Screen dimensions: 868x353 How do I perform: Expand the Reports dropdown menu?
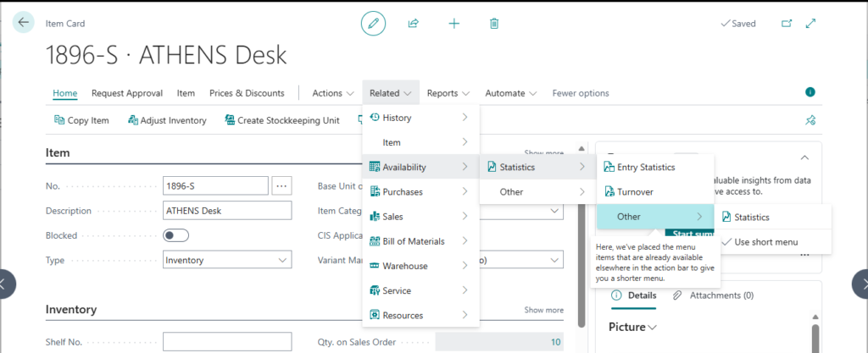(x=448, y=93)
